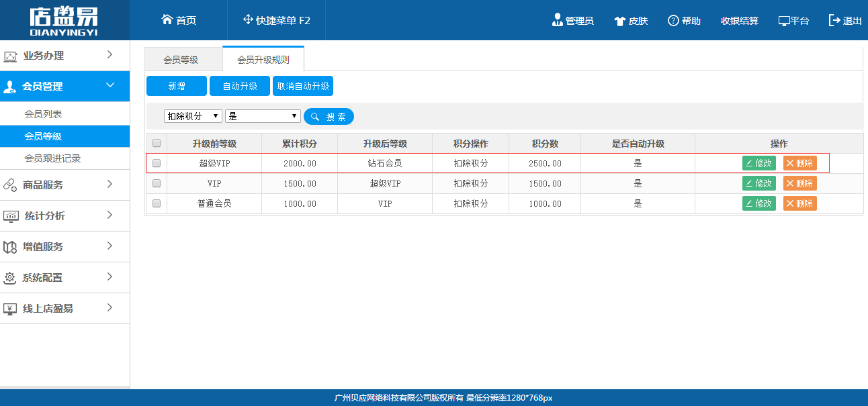Expand the 线上店盈易 menu chevron

[x=110, y=307]
